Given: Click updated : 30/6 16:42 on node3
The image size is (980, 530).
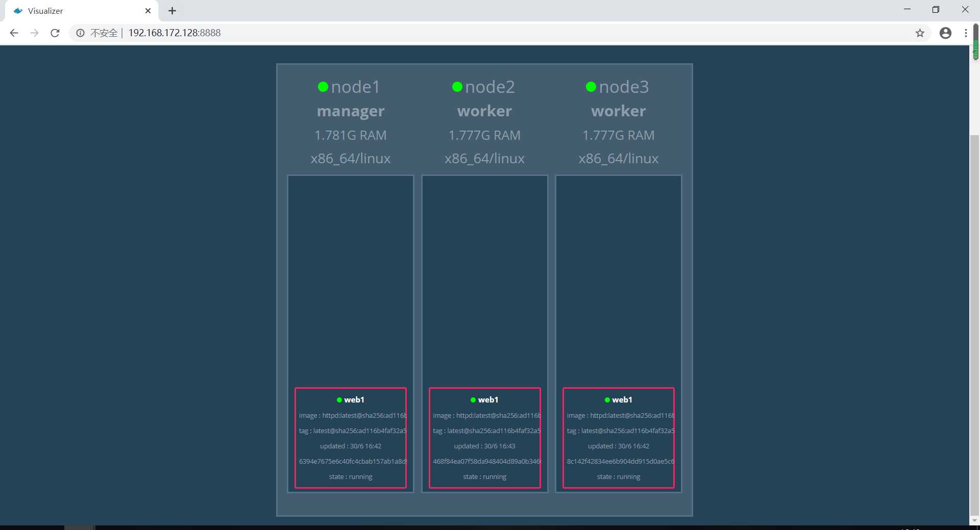Looking at the screenshot, I should [x=619, y=446].
